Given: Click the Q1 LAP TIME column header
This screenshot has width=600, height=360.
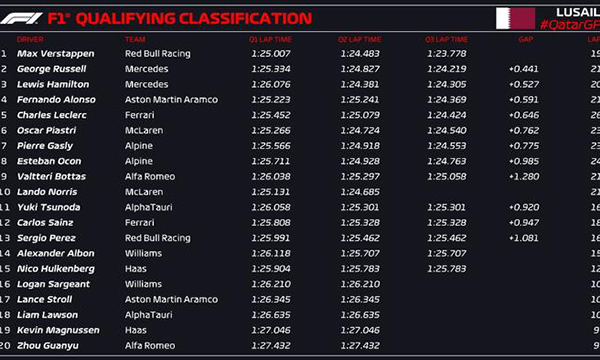Looking at the screenshot, I should tap(270, 39).
